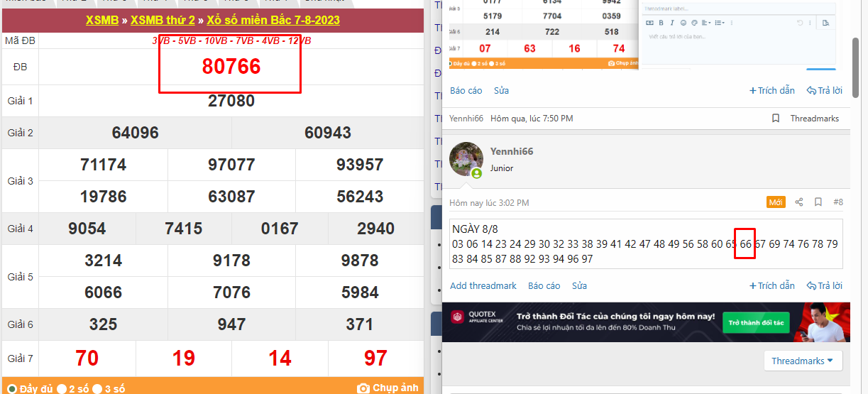Click Giải 5 number 9178
This screenshot has height=394, width=868.
tap(231, 261)
